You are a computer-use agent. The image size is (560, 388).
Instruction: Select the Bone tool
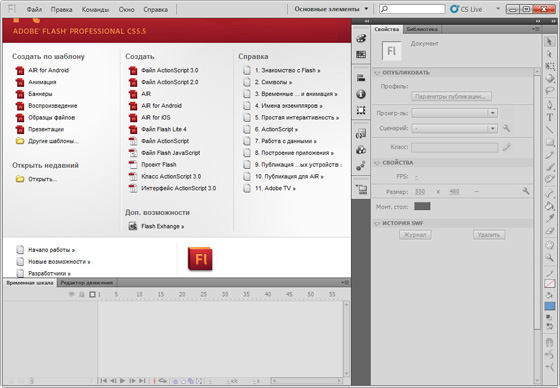click(x=549, y=193)
